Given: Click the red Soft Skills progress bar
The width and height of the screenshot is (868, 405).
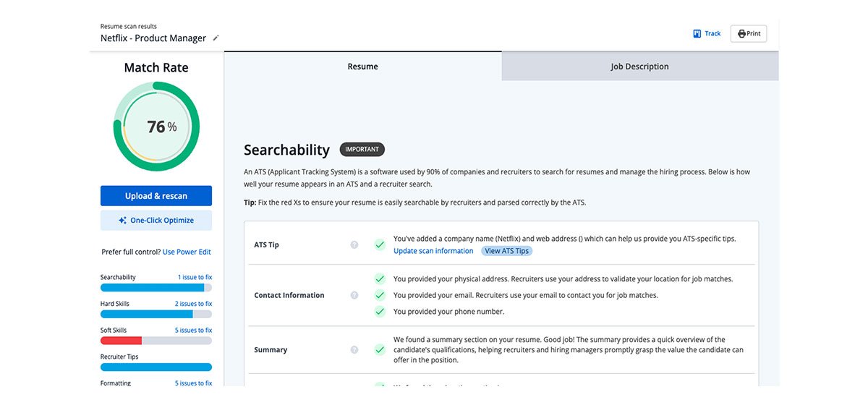Looking at the screenshot, I should click(121, 341).
